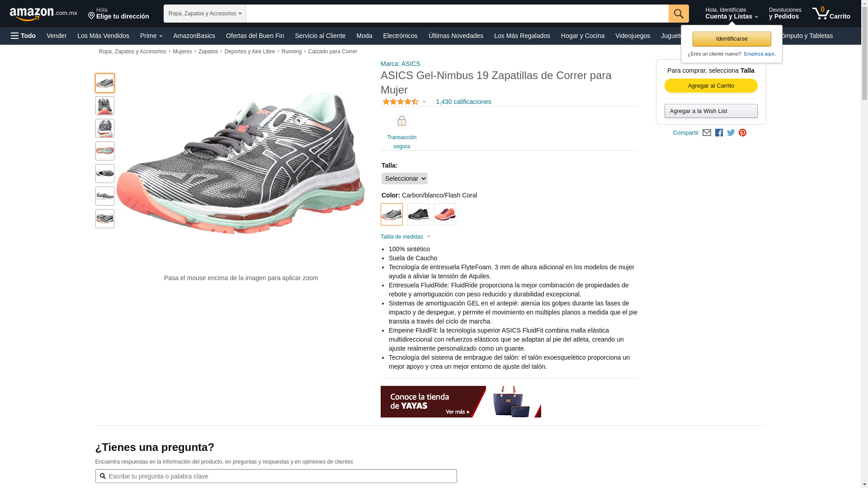Click the Transacción segura lock icon
Viewport: 868px width, 488px height.
(401, 121)
